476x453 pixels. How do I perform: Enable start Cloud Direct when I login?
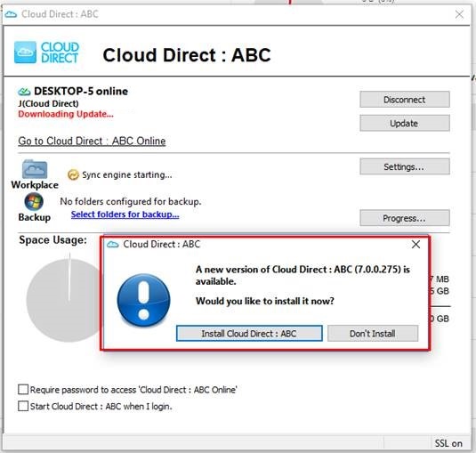coord(23,406)
